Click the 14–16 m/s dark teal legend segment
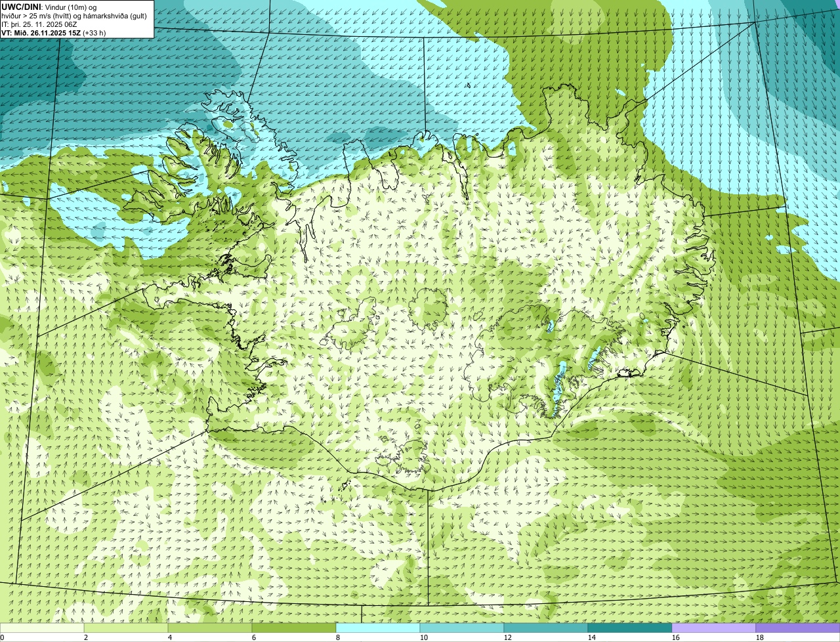The height and width of the screenshot is (642, 840). pos(630,628)
